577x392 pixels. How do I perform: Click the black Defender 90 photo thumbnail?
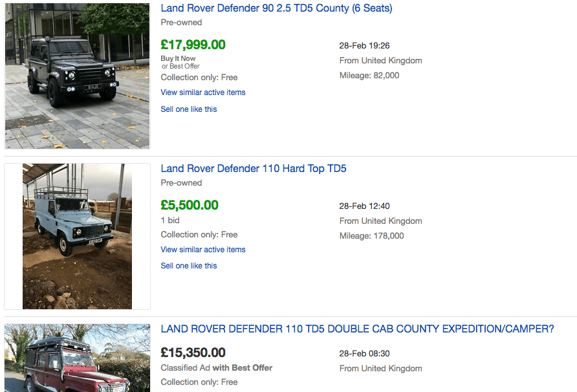(x=77, y=74)
